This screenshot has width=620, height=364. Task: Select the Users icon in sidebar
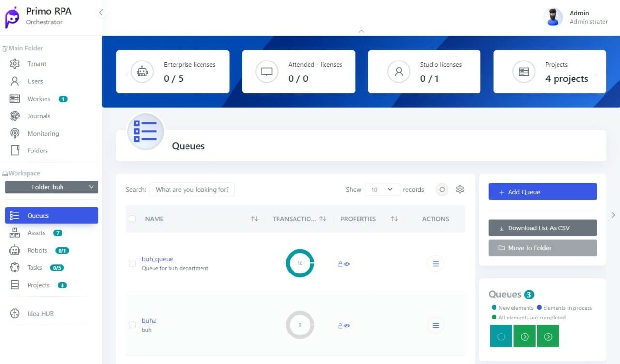click(x=15, y=81)
